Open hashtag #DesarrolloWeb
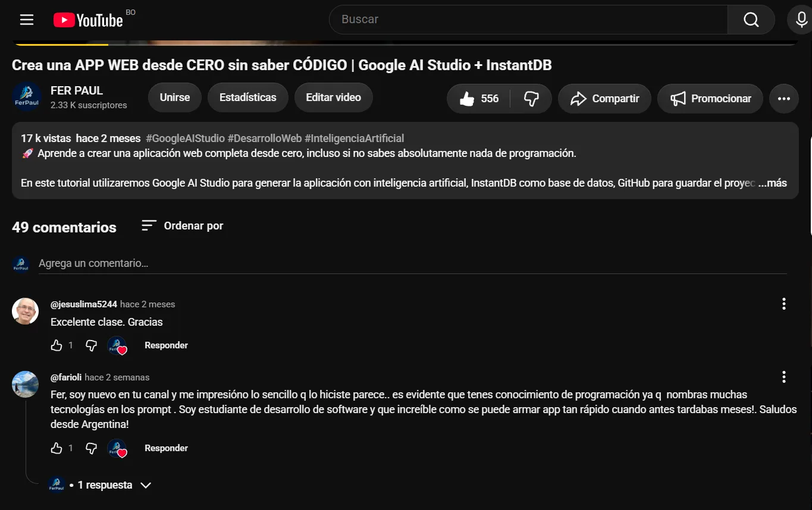 point(265,138)
